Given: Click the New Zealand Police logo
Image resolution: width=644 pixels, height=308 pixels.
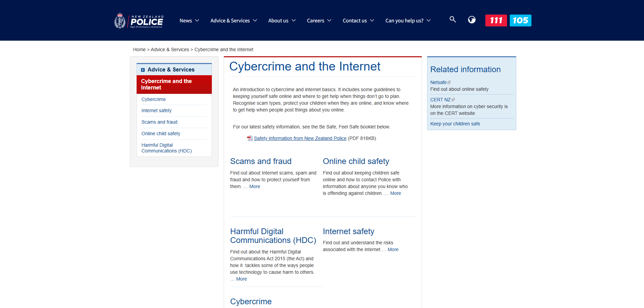Looking at the screenshot, I should (x=139, y=21).
